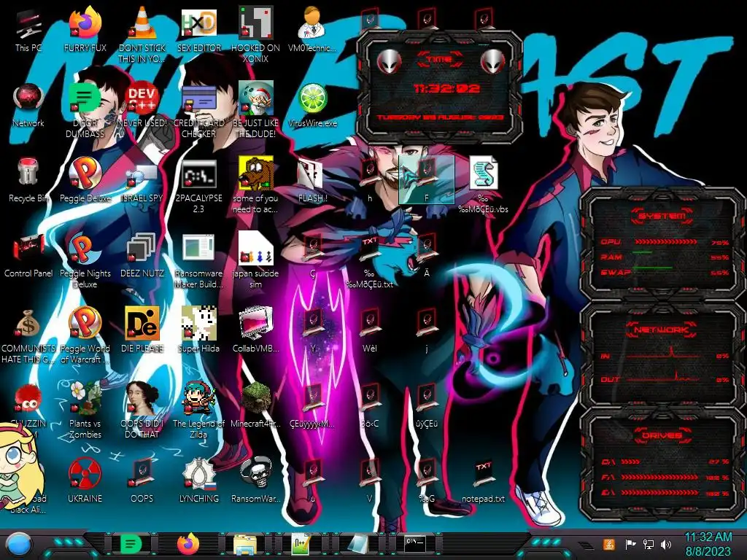The height and width of the screenshot is (560, 747).
Task: Open the network tray icon
Action: click(648, 544)
